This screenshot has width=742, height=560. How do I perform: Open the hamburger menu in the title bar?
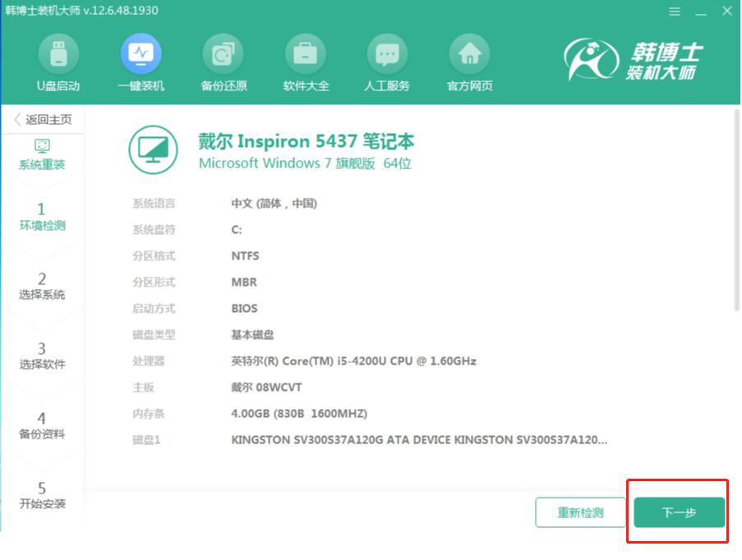point(675,11)
